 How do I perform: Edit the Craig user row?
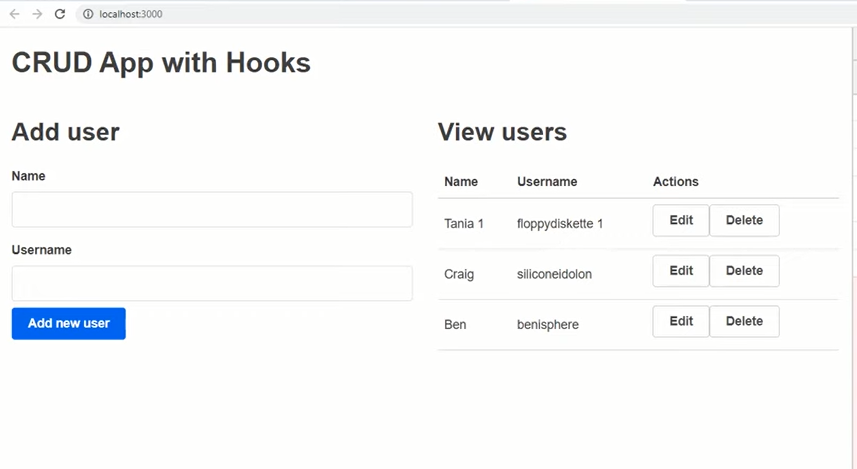681,271
